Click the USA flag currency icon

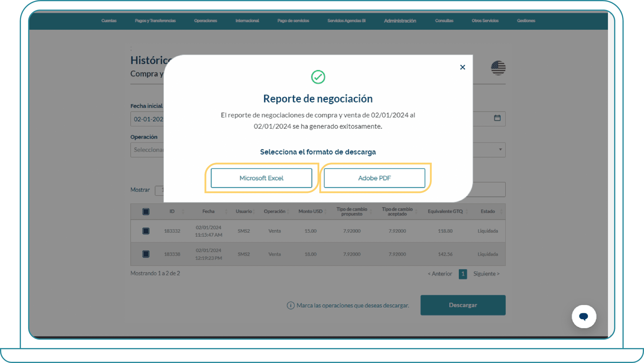point(498,68)
